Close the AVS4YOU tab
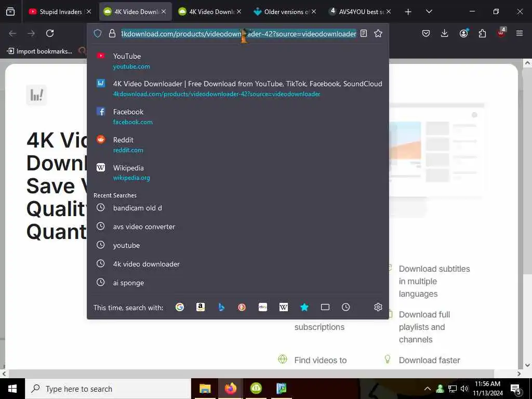Viewport: 532px width, 399px height. [389, 11]
